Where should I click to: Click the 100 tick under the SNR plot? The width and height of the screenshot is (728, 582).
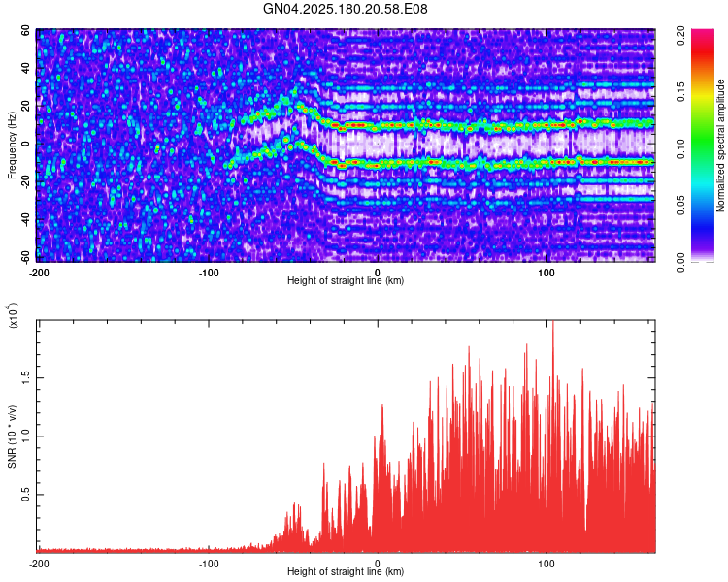(546, 564)
